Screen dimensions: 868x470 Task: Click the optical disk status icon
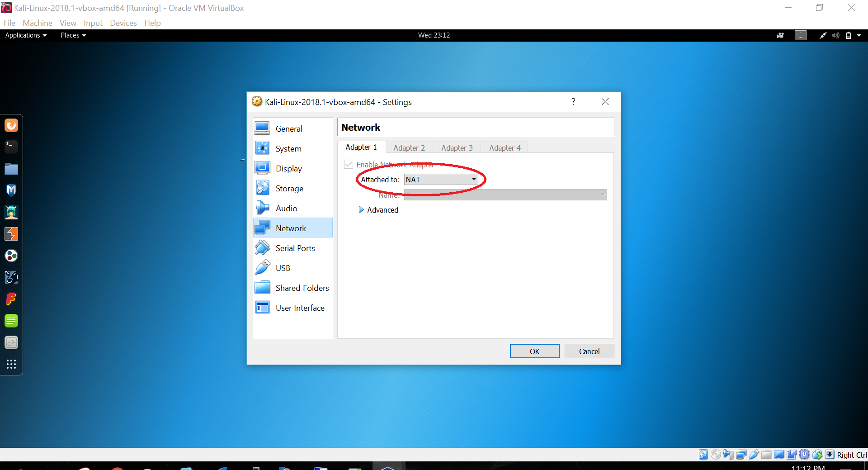(716, 455)
